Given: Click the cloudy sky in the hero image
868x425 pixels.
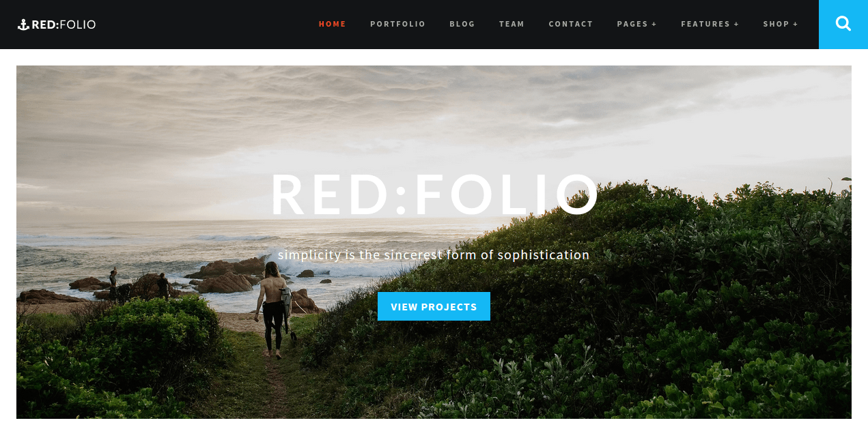Looking at the screenshot, I should coord(410,116).
